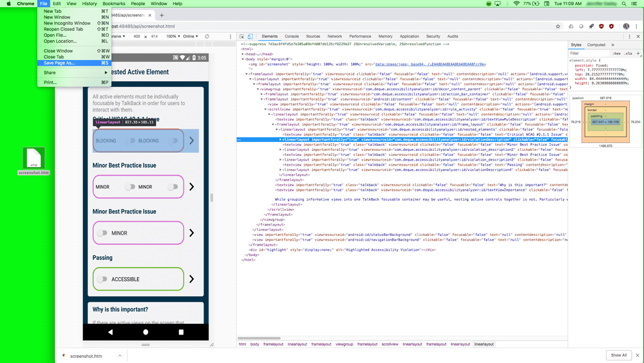Toggle the first BLOCKING switch
644x363 pixels.
tap(131, 141)
